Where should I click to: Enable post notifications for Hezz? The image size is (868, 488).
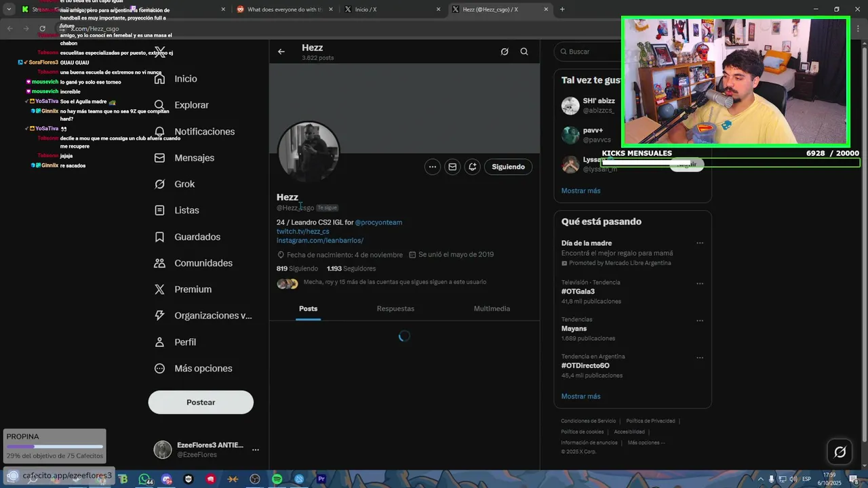[473, 167]
